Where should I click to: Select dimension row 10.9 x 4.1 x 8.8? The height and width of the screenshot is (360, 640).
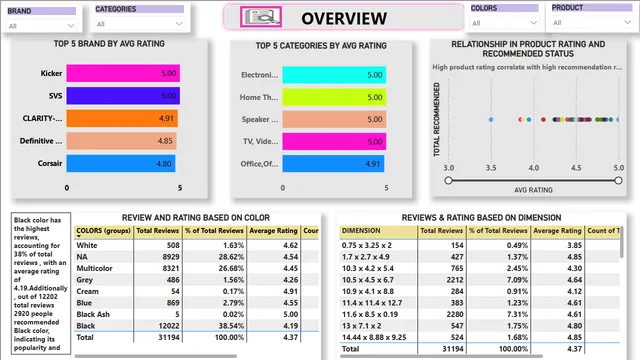pyautogui.click(x=479, y=291)
